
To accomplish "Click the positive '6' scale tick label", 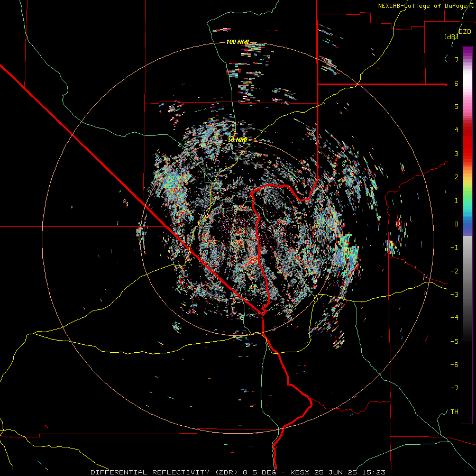I will click(x=456, y=83).
